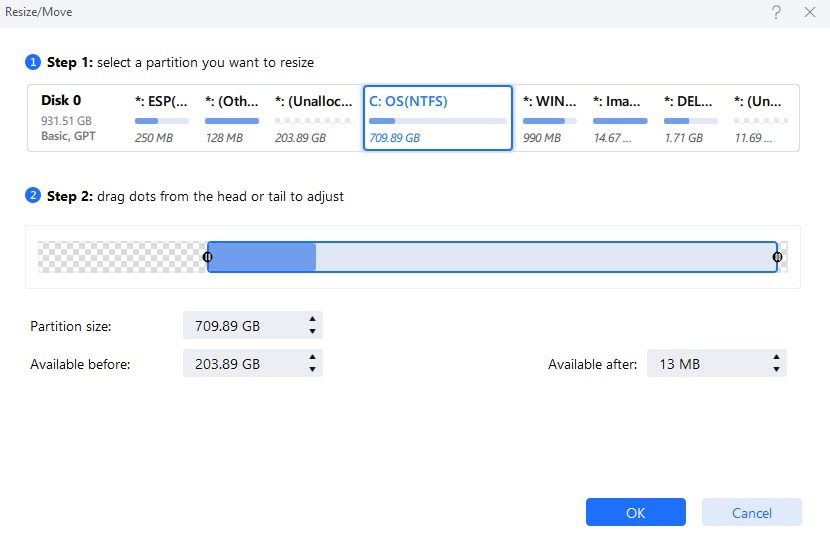Click the Partition size input field
Image resolution: width=830 pixels, height=550 pixels.
pos(252,325)
